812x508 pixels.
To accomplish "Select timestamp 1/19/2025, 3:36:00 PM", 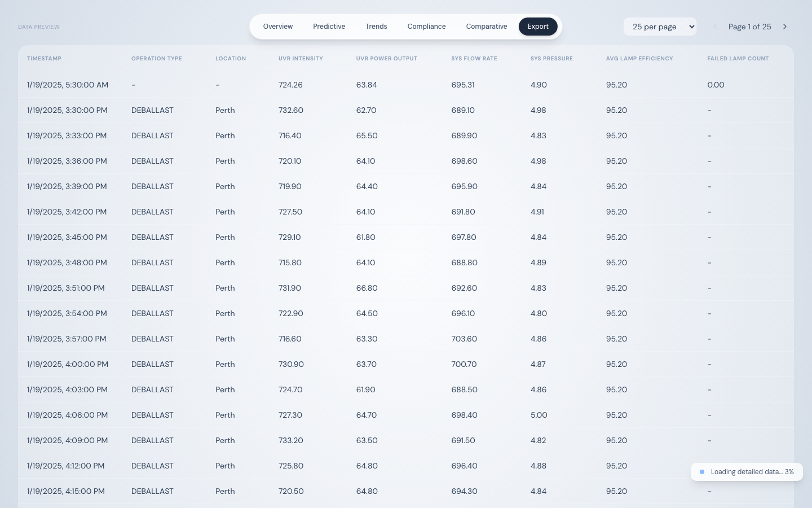I will click(x=67, y=161).
